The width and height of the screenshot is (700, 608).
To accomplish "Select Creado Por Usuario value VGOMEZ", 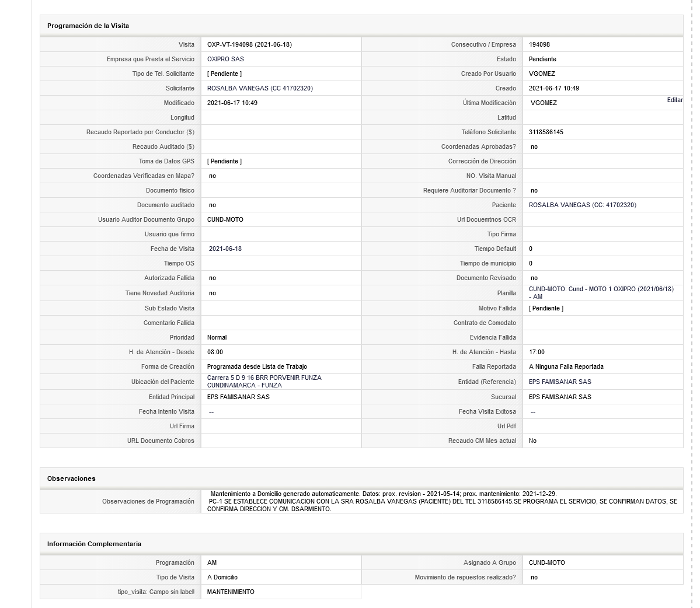I will pos(542,74).
